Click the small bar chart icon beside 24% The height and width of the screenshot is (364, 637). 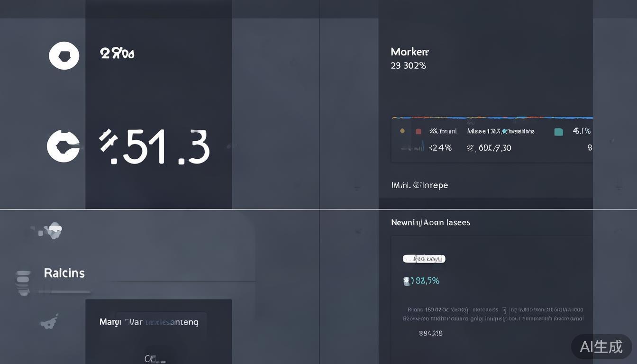(412, 148)
